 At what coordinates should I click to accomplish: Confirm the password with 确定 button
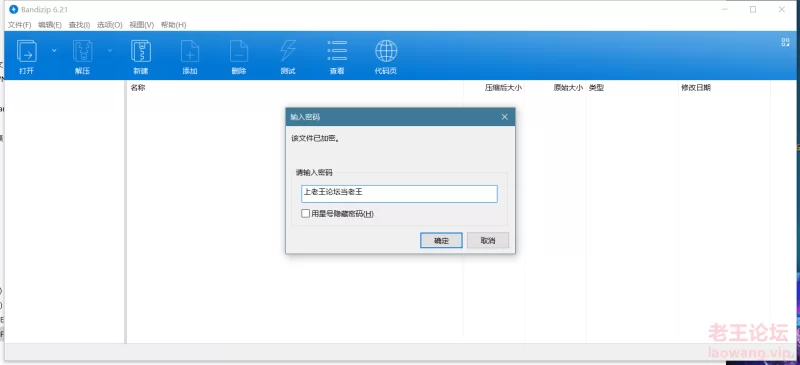pyautogui.click(x=441, y=240)
